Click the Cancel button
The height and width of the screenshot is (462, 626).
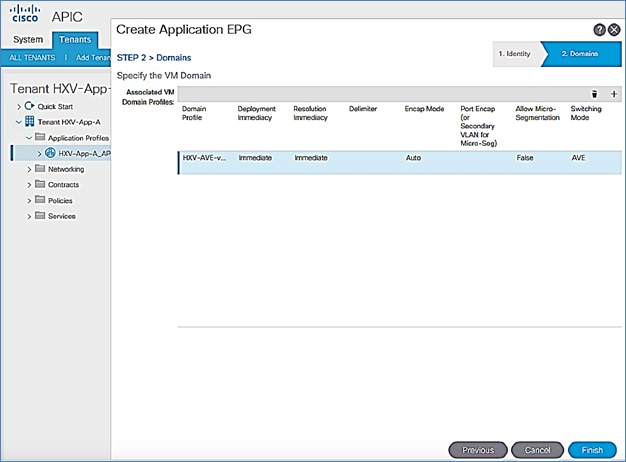(537, 450)
